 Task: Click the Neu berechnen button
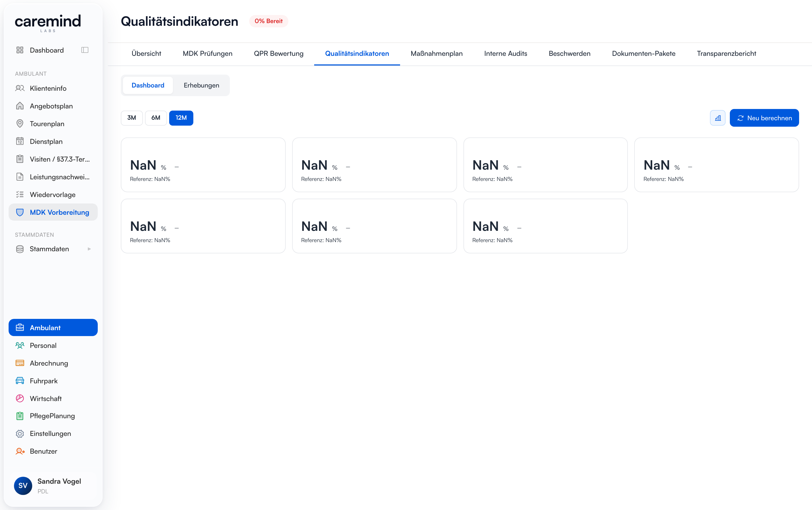pos(764,118)
